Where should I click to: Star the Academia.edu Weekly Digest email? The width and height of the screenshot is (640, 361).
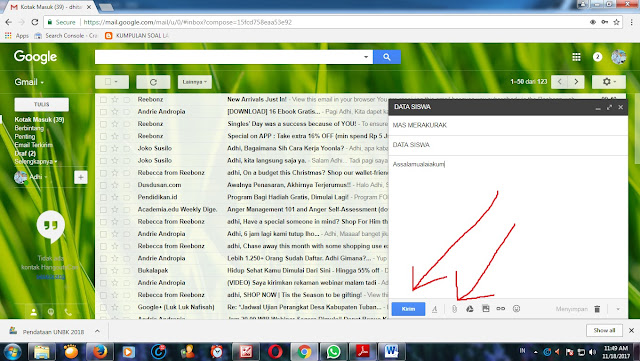tap(115, 209)
